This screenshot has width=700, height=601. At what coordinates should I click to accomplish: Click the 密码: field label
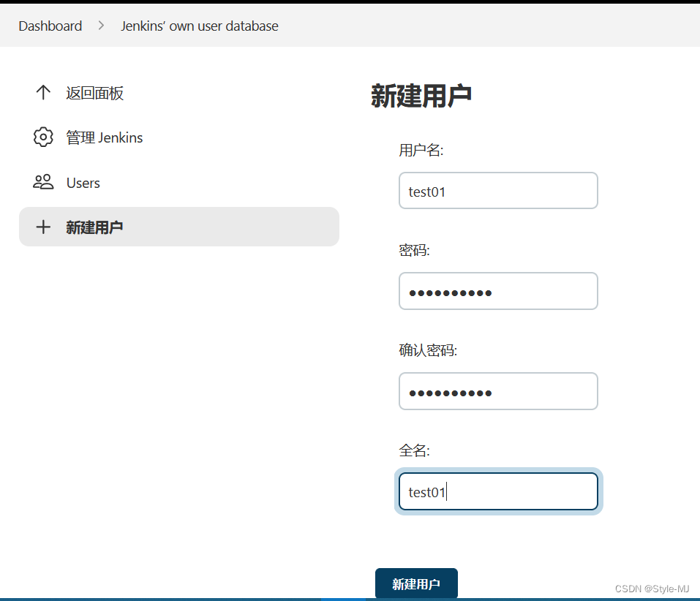point(414,250)
